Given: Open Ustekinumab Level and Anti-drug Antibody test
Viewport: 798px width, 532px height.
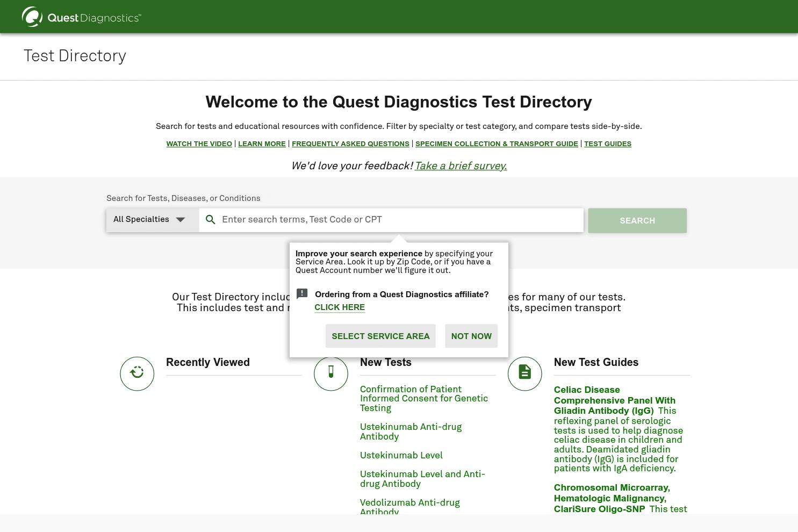Looking at the screenshot, I should pos(422,479).
